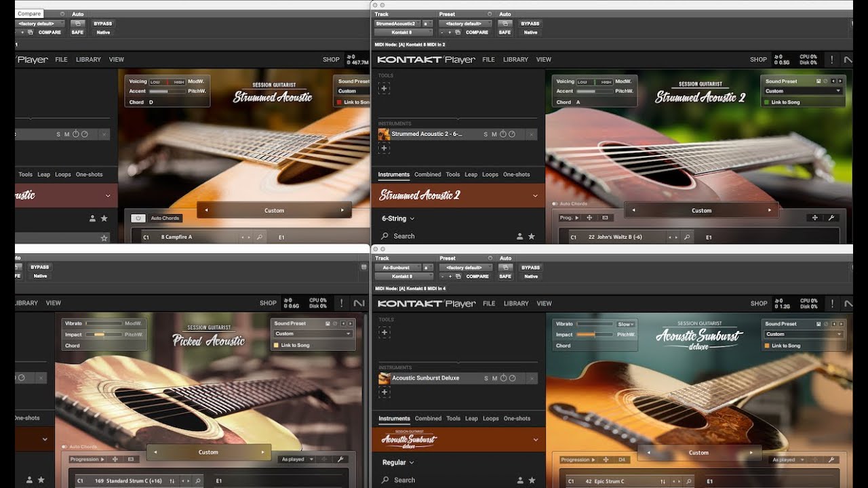Open FILE menu in Strummed Acoustic 2 window

[488, 60]
